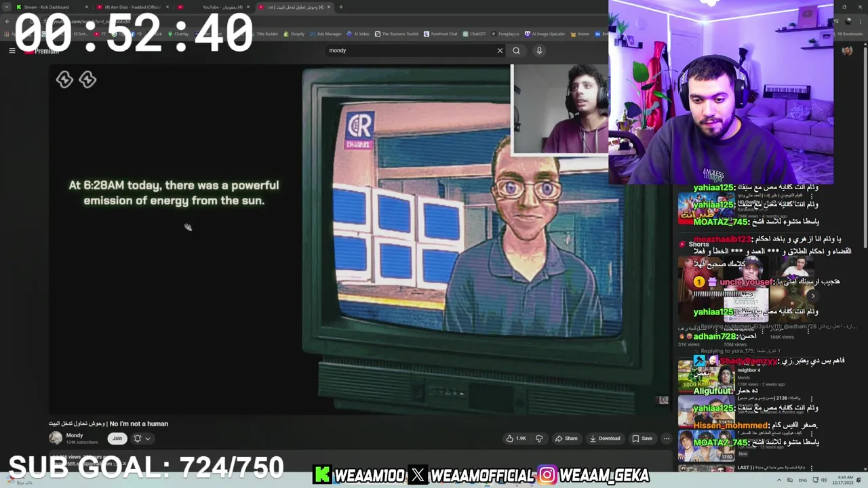Viewport: 868px width, 488px height.
Task: Open the AI Image Upscaler bookmark
Action: click(x=545, y=34)
